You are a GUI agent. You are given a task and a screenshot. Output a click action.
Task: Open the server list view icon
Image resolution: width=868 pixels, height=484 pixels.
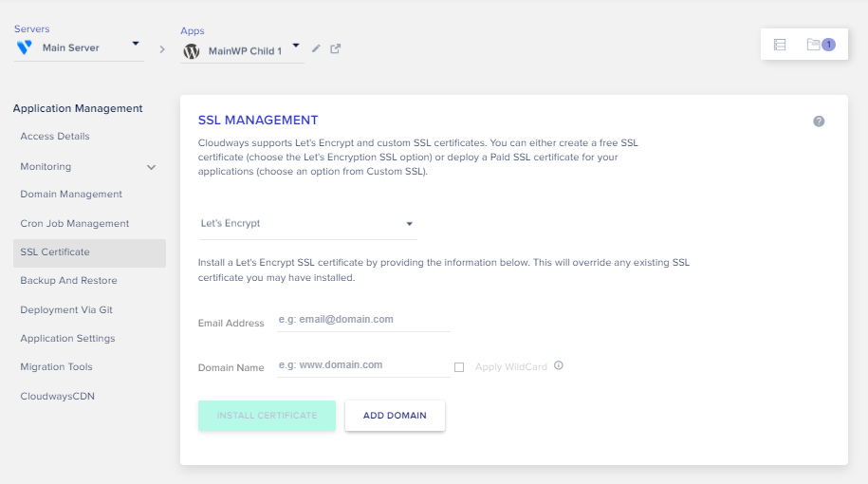click(780, 45)
